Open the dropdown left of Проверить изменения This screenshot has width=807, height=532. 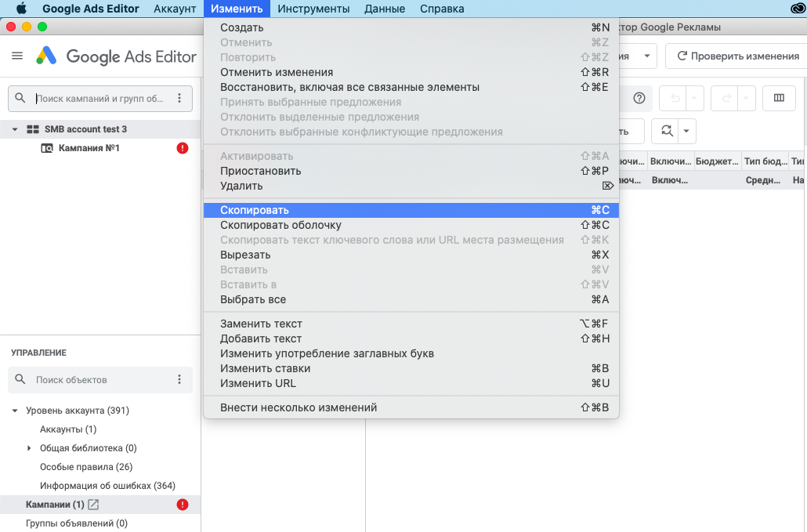(x=647, y=56)
